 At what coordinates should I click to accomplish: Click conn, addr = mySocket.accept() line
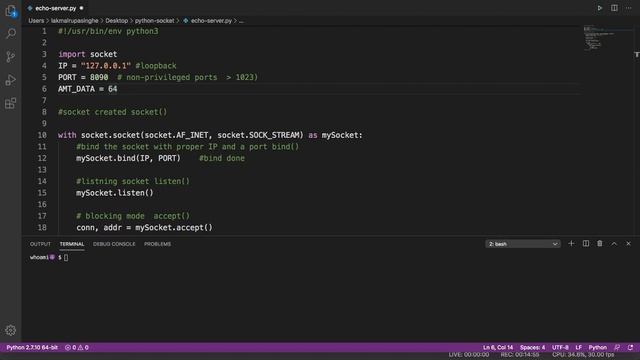coord(144,227)
